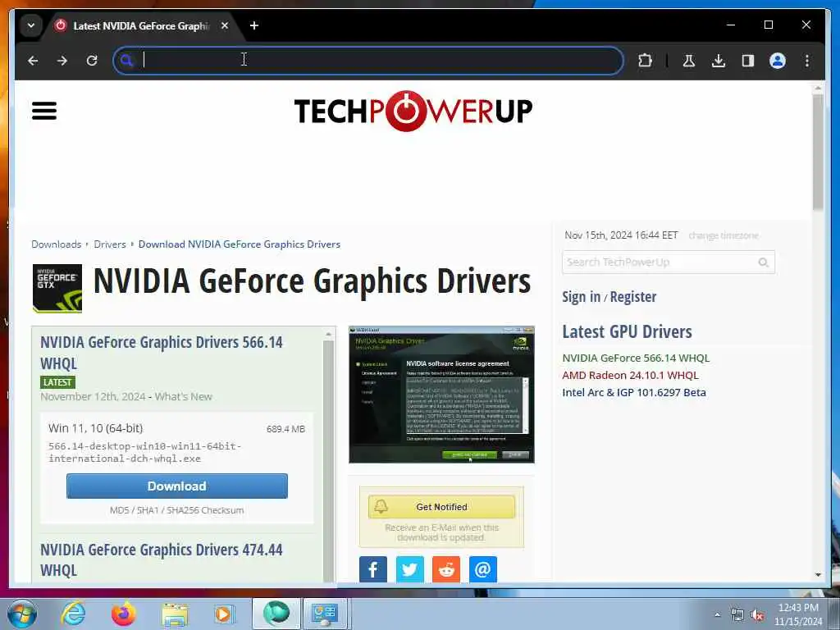Screen dimensions: 840x630
Task: Click the page scrollbar down arrow
Action: click(x=818, y=574)
